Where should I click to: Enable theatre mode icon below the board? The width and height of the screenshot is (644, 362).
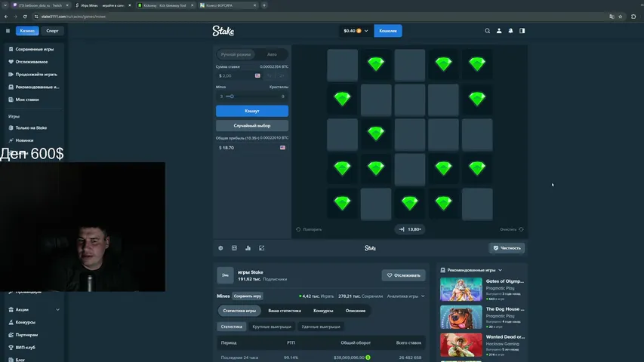tap(234, 248)
